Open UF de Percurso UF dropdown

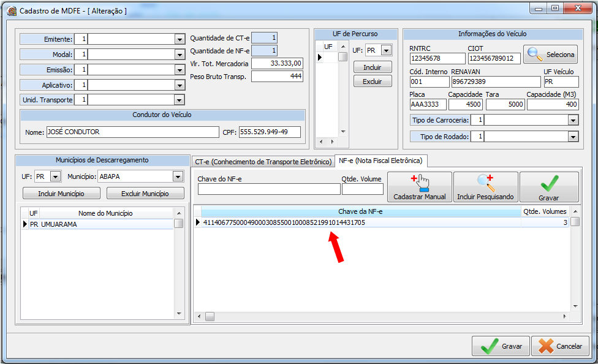(387, 50)
